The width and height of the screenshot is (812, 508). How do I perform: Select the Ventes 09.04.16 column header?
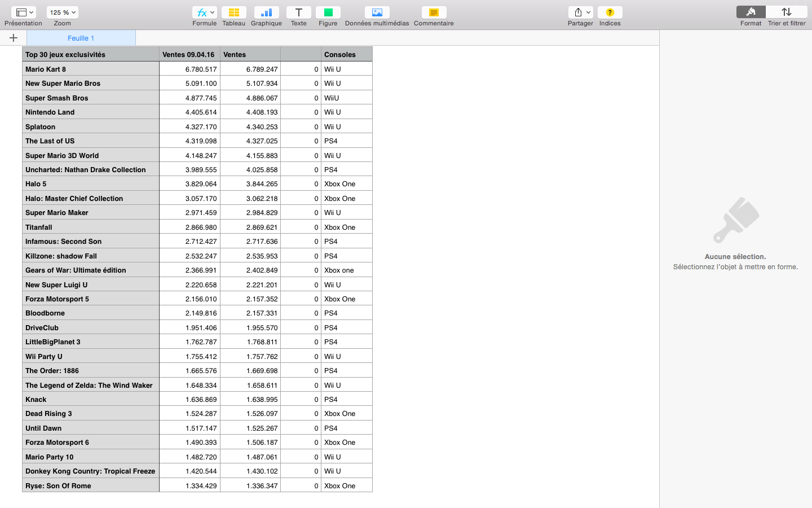(x=189, y=54)
